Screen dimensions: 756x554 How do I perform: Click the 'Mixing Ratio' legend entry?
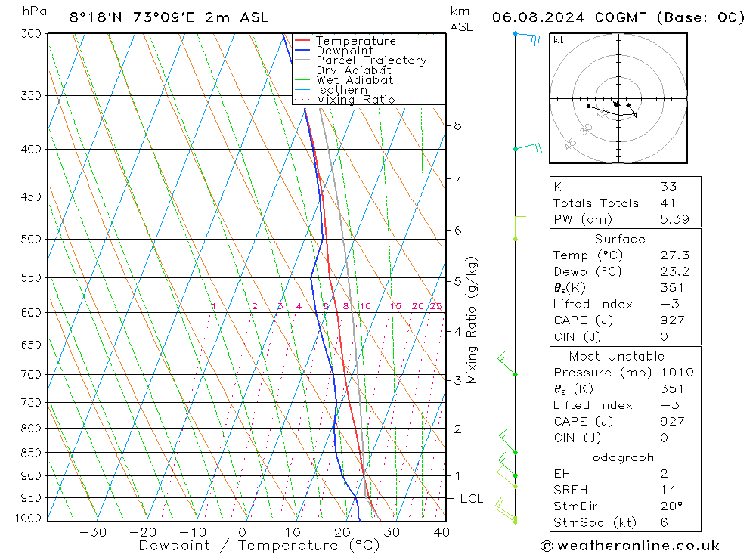(355, 100)
